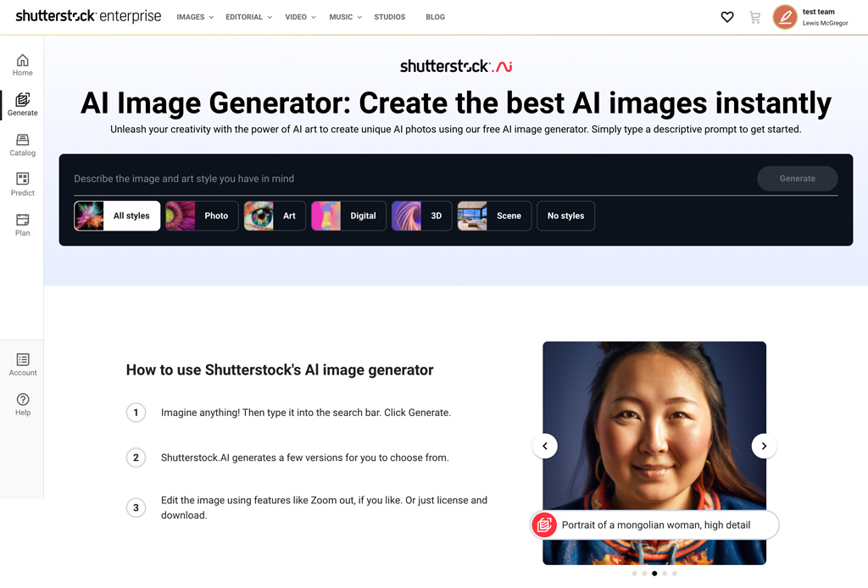Open the Predict sidebar icon
Image resolution: width=868 pixels, height=588 pixels.
(x=22, y=180)
